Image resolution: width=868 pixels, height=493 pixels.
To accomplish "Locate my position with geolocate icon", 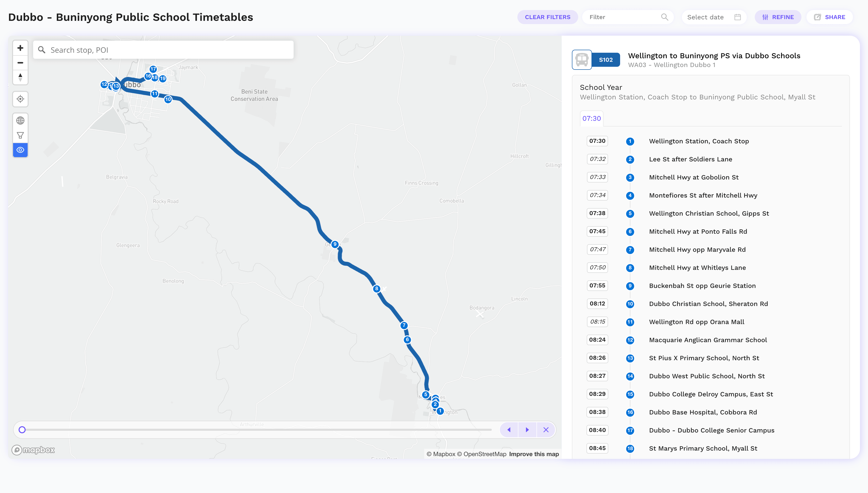I will 20,99.
